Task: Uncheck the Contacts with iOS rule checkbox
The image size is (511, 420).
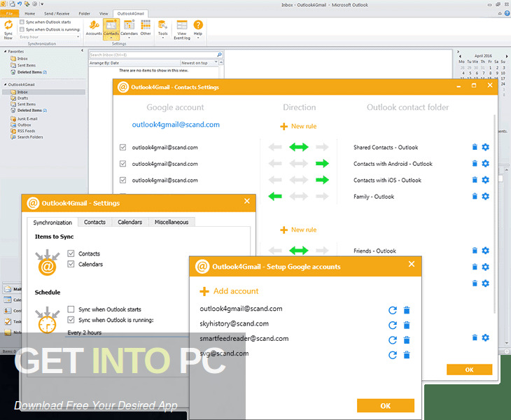Action: (123, 180)
